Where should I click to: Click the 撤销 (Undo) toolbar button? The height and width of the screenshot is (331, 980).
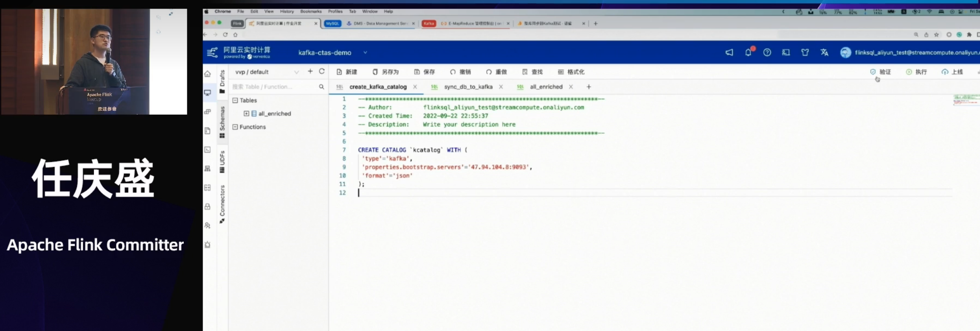[460, 72]
